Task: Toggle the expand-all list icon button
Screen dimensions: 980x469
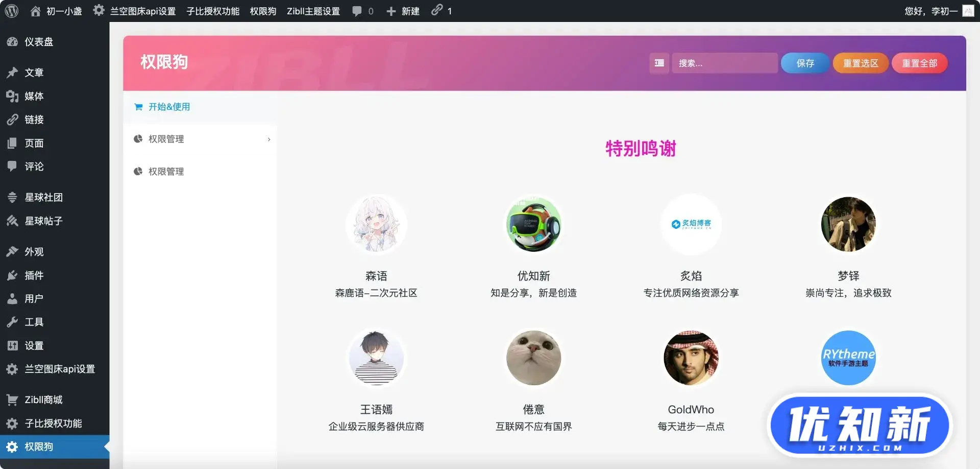Action: tap(659, 63)
